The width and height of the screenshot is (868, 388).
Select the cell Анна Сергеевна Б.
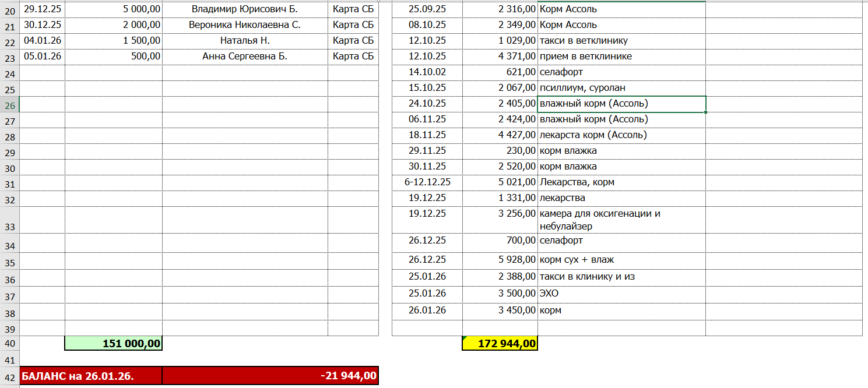coord(245,57)
